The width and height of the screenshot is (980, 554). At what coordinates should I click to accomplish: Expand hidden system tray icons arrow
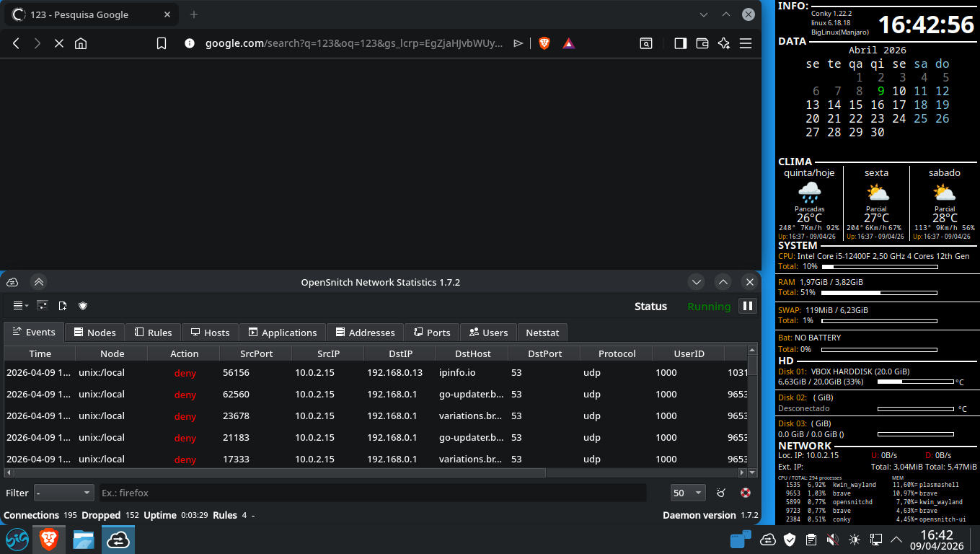pos(896,539)
